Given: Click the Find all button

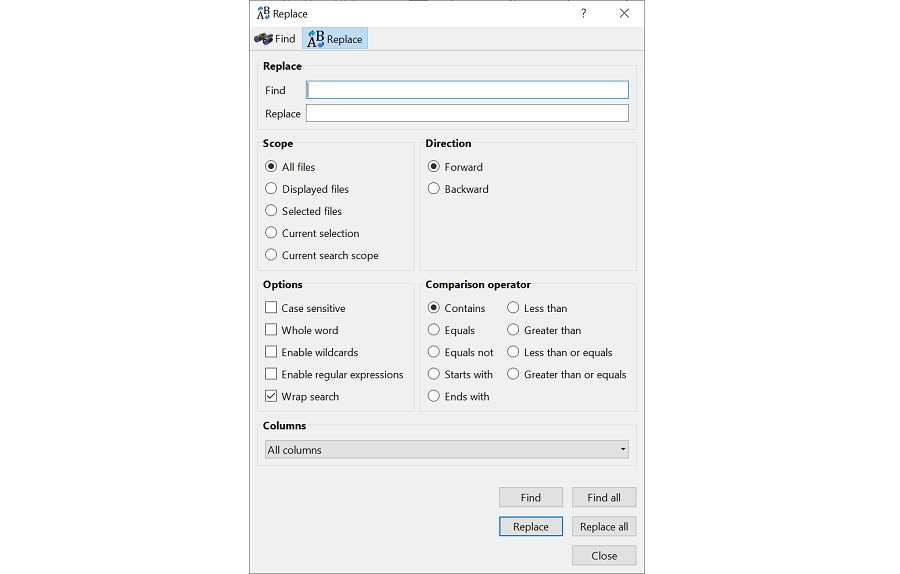Looking at the screenshot, I should click(x=603, y=497).
